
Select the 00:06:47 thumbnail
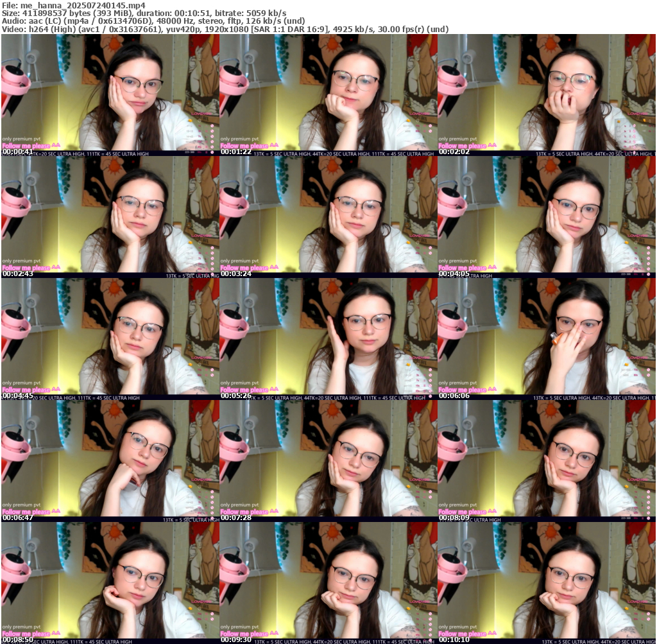[110, 461]
